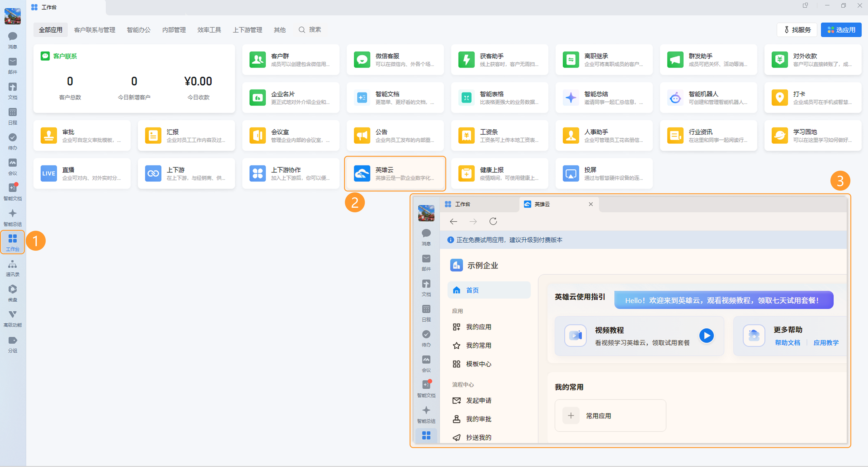Click the user avatar at top of sidebar
Image resolution: width=868 pixels, height=467 pixels.
[12, 16]
